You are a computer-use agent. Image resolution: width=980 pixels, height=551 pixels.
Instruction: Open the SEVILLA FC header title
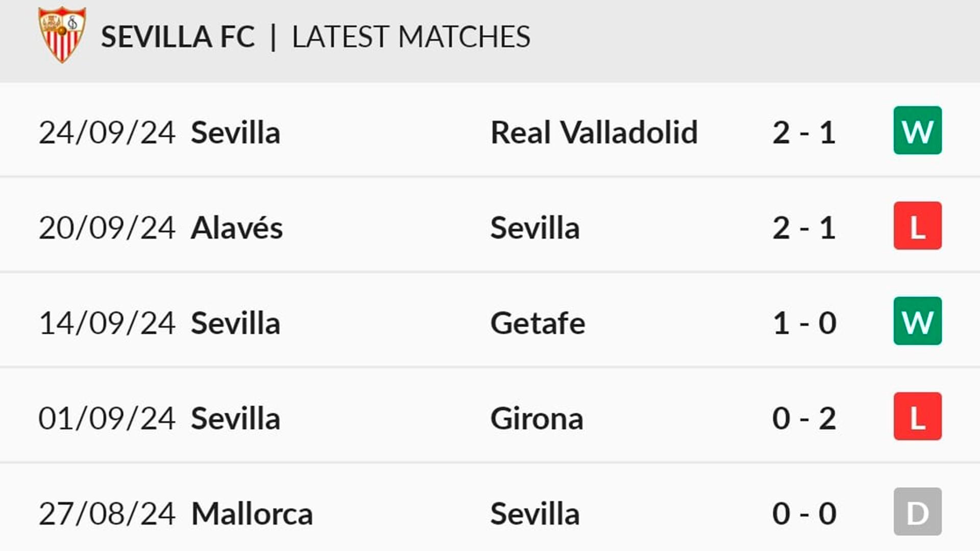pos(178,37)
